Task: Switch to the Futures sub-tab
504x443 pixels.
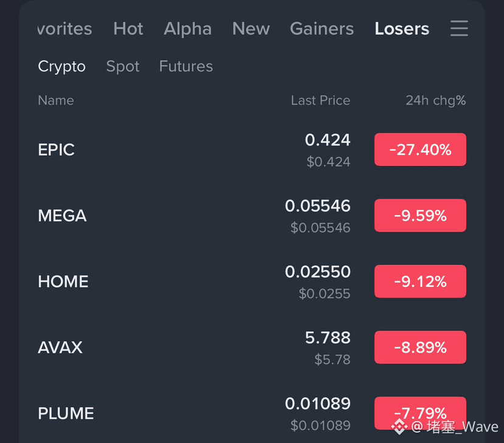Action: point(186,66)
